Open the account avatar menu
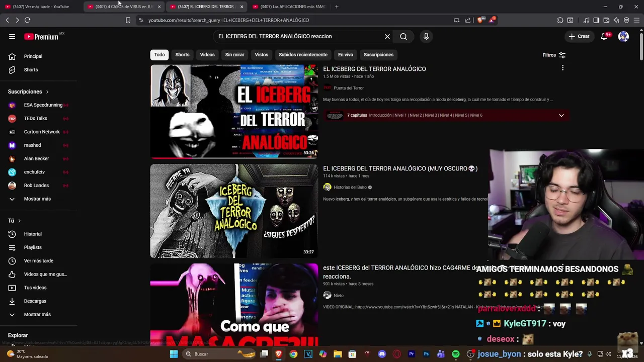This screenshot has width=644, height=362. (x=623, y=36)
